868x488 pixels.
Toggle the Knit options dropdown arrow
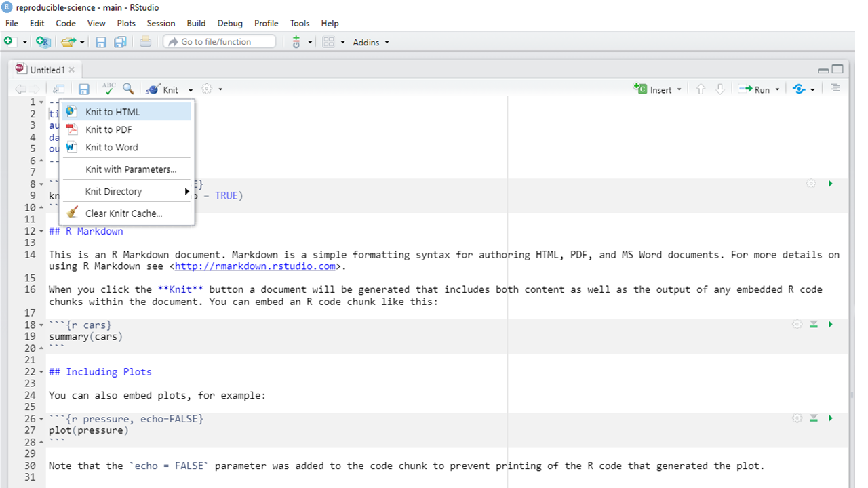pyautogui.click(x=191, y=89)
